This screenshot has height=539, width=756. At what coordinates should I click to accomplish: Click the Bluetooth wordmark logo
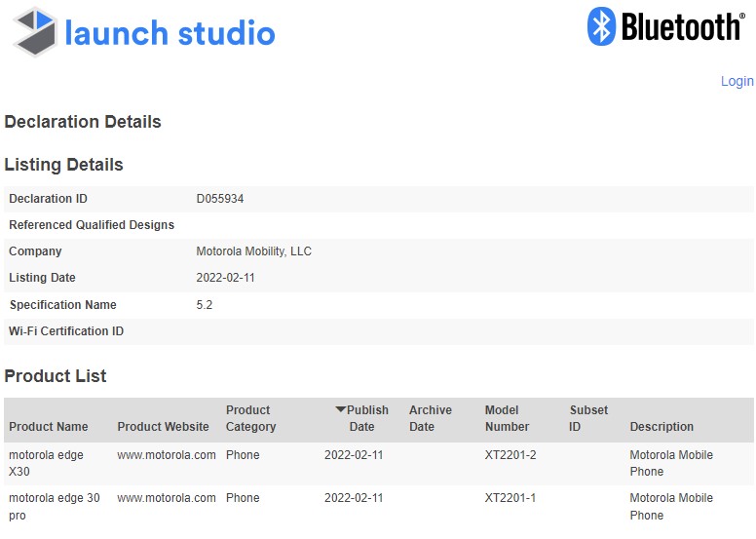[x=683, y=26]
